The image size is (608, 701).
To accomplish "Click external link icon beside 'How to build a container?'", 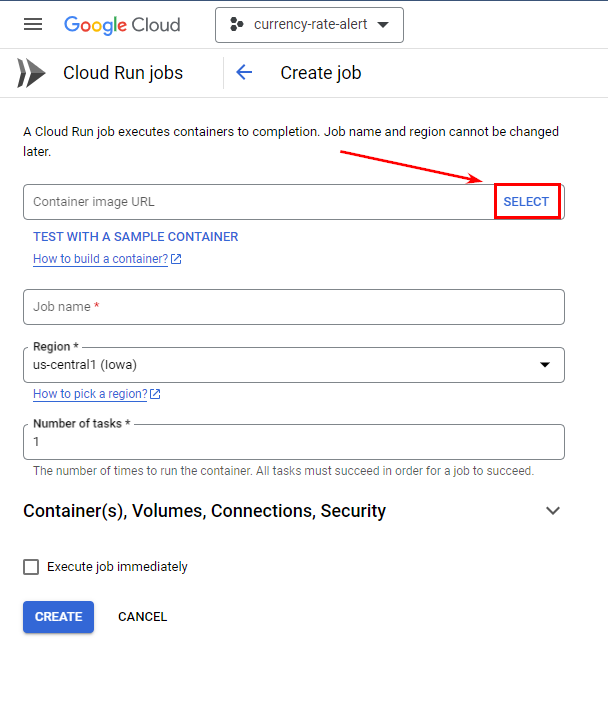I will [176, 260].
